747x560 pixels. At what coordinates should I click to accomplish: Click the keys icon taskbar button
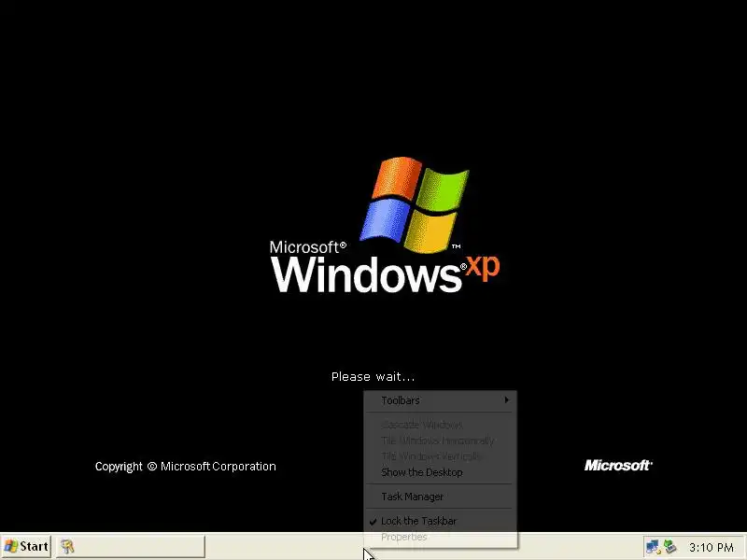coord(131,546)
